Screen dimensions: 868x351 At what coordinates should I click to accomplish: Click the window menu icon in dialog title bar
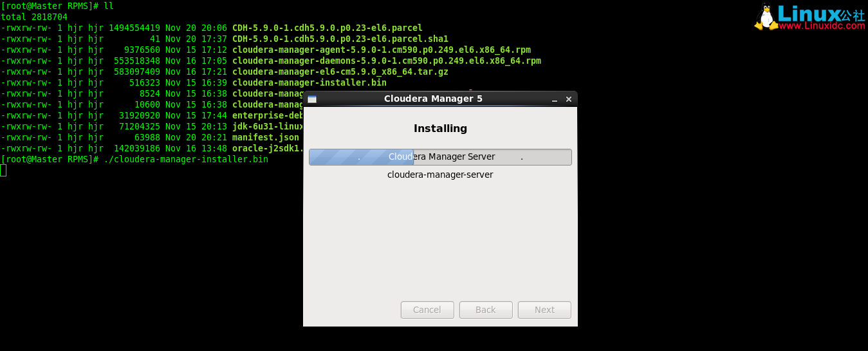312,99
